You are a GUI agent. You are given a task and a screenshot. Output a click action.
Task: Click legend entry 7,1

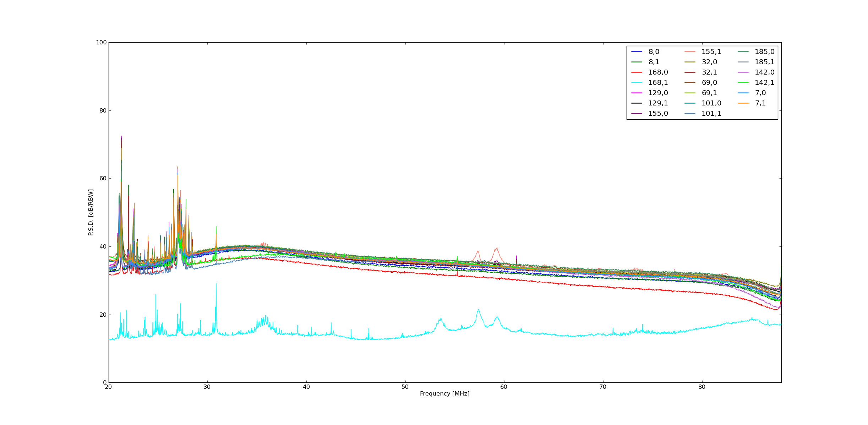pos(752,103)
